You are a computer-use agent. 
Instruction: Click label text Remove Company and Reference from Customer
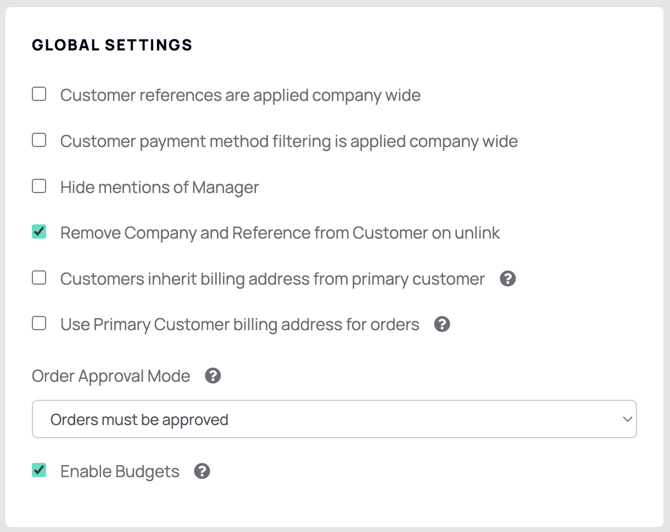point(280,233)
